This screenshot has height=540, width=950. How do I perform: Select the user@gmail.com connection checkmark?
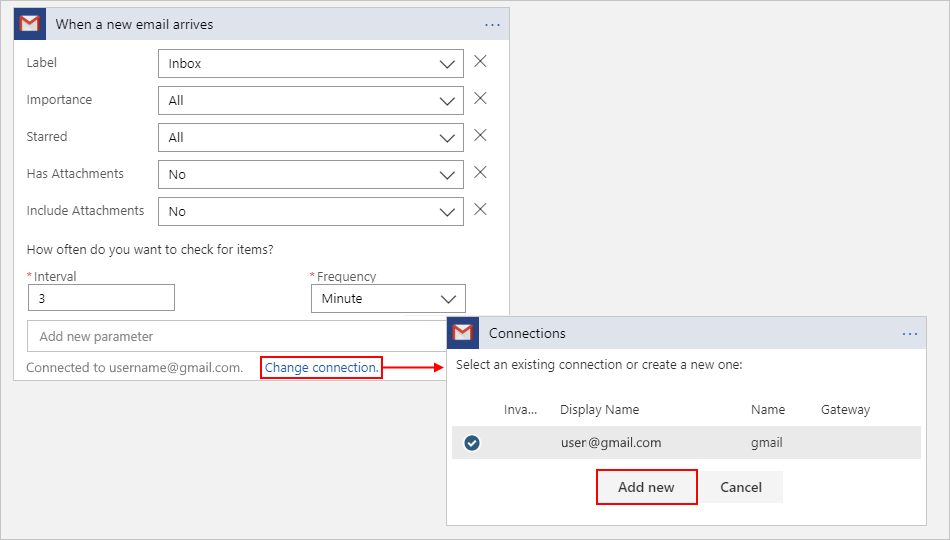click(472, 443)
